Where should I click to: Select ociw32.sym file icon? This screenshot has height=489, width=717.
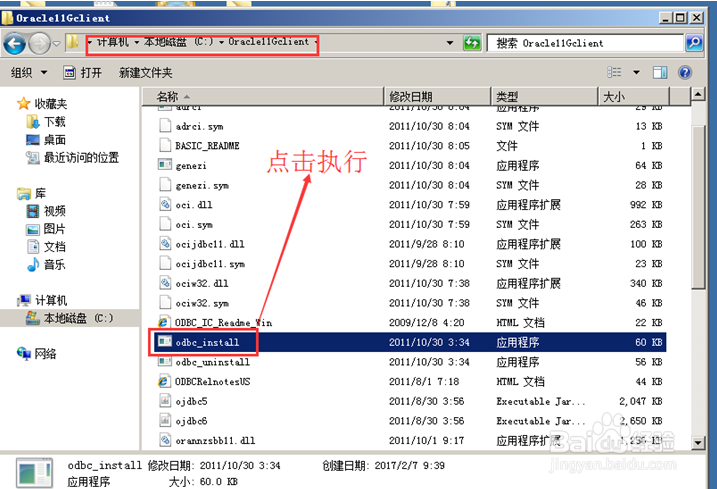click(x=165, y=302)
